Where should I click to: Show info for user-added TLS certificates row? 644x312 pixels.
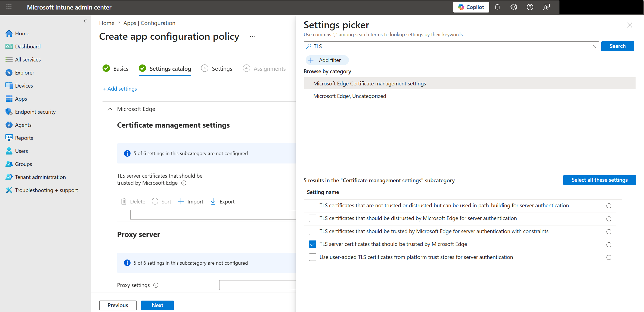pyautogui.click(x=609, y=258)
